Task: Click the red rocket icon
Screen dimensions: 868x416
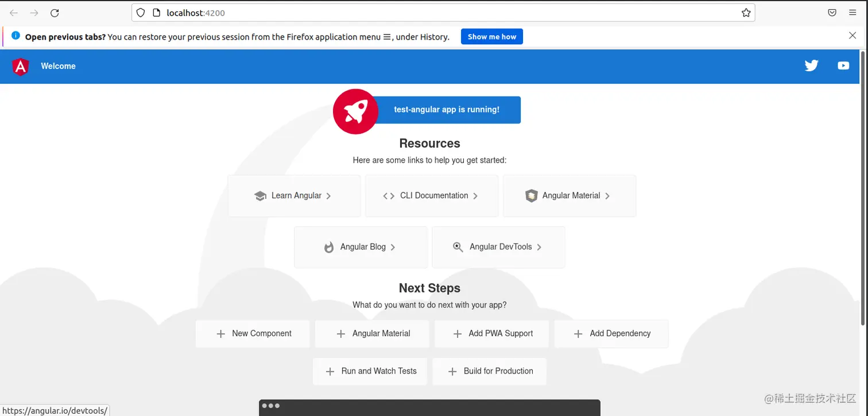Action: (x=355, y=112)
